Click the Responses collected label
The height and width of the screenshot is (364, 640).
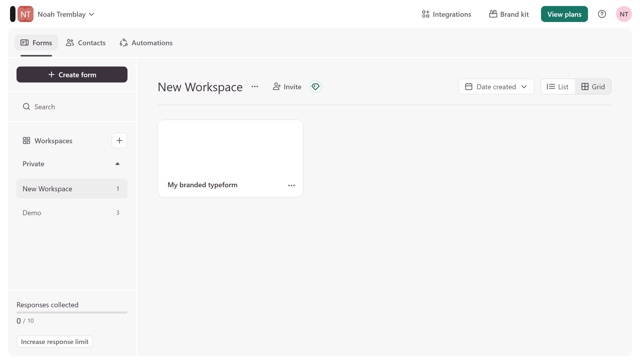tap(47, 305)
